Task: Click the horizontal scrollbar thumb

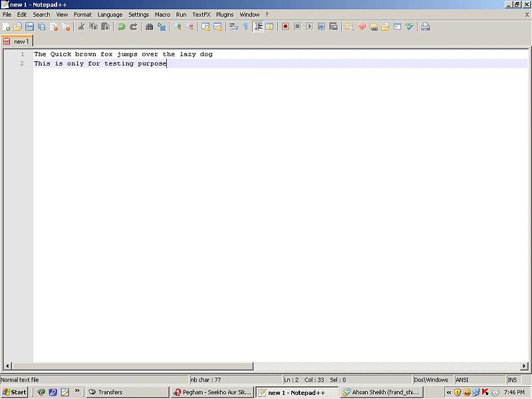Action: (132, 366)
